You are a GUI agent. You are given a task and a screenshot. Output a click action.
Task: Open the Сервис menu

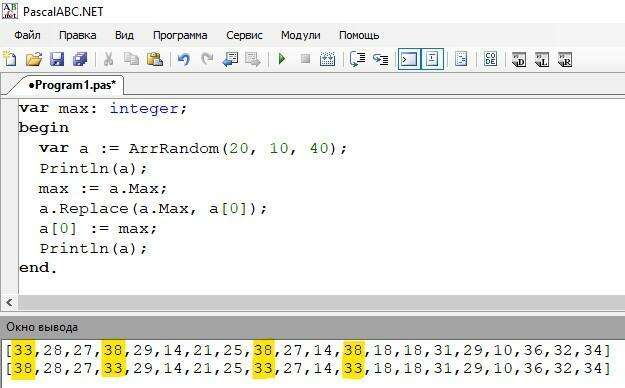coord(244,35)
